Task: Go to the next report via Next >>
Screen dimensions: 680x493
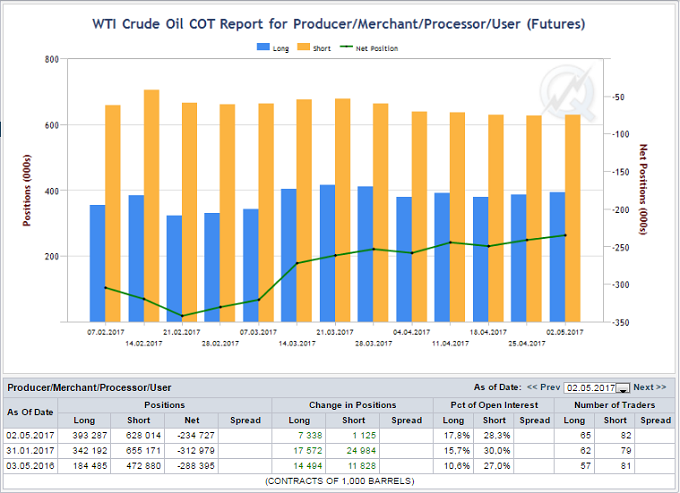Action: pos(650,387)
